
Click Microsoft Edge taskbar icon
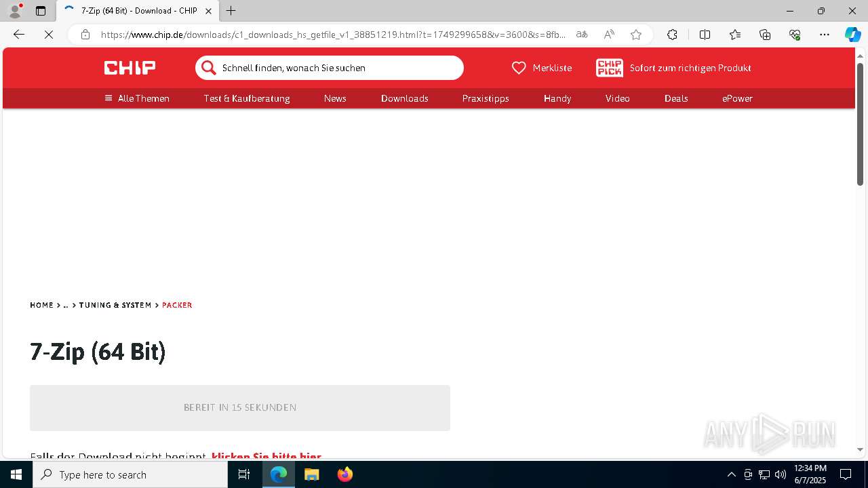point(279,474)
